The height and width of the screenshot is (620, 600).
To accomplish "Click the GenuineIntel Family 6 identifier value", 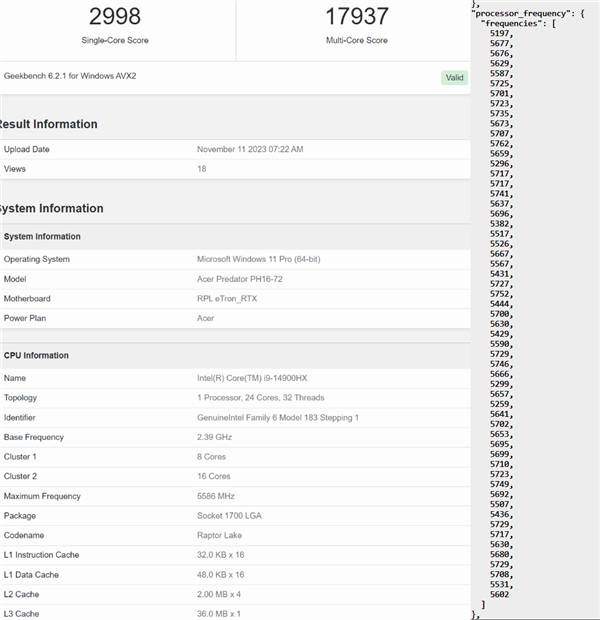I will pyautogui.click(x=278, y=417).
